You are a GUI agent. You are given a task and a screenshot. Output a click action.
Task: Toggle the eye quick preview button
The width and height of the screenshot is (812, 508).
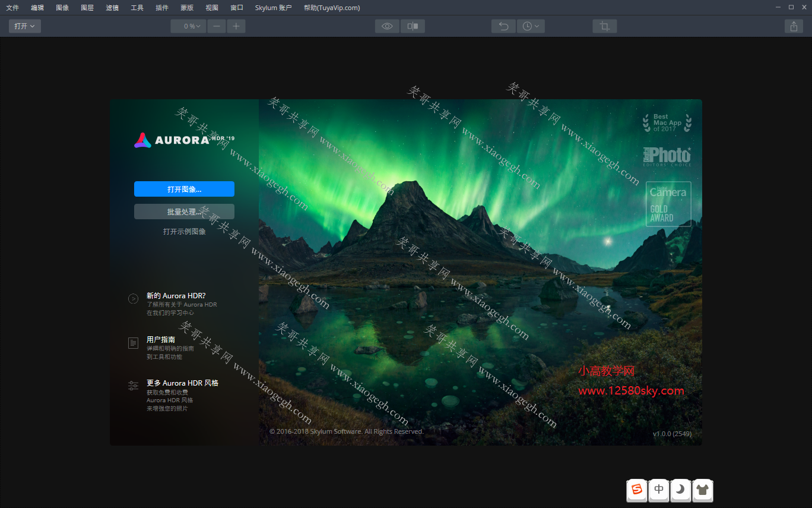coord(387,26)
